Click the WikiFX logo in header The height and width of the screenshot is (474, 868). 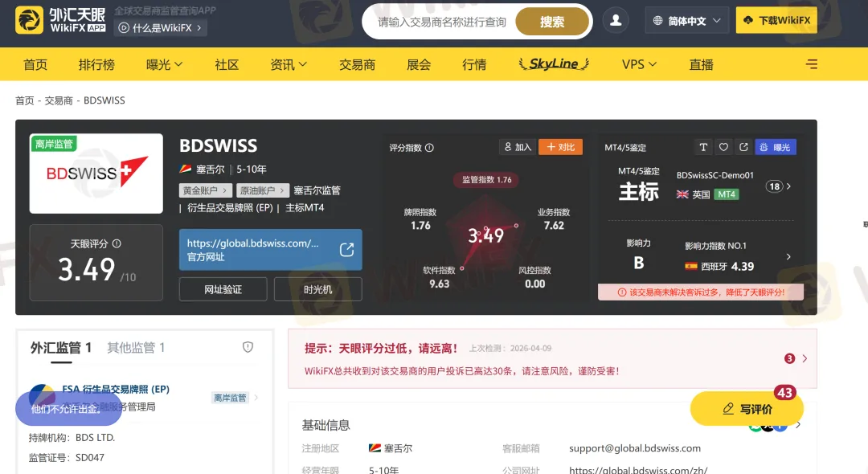point(60,21)
